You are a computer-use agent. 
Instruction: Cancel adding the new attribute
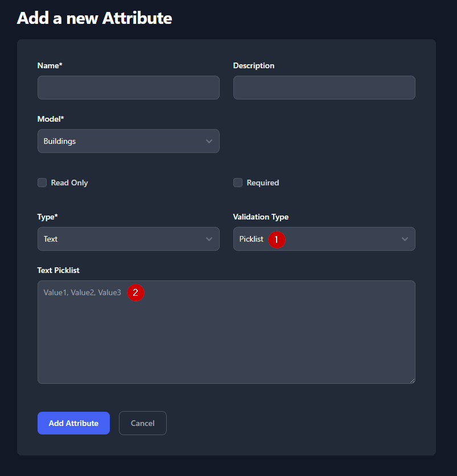[x=142, y=423]
